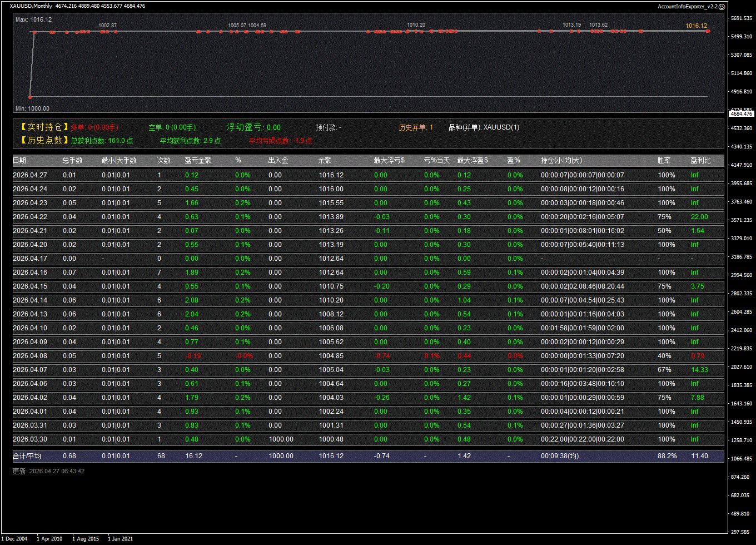This screenshot has width=756, height=545.
Task: Click the 更新 timestamp text
Action: pyautogui.click(x=49, y=471)
